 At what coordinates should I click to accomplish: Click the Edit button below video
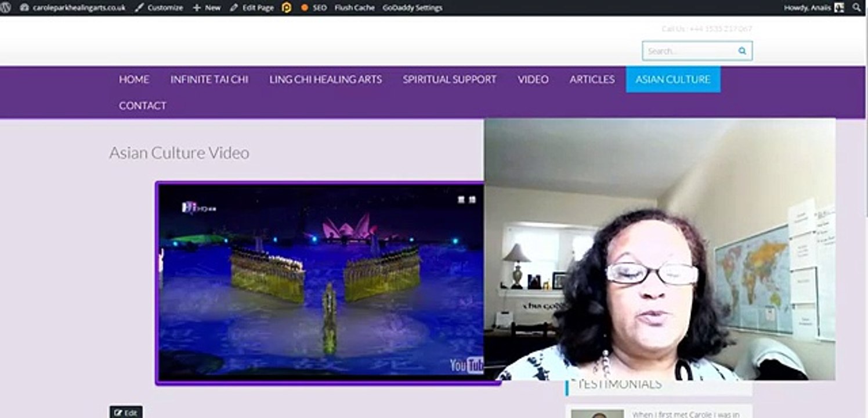click(x=126, y=413)
